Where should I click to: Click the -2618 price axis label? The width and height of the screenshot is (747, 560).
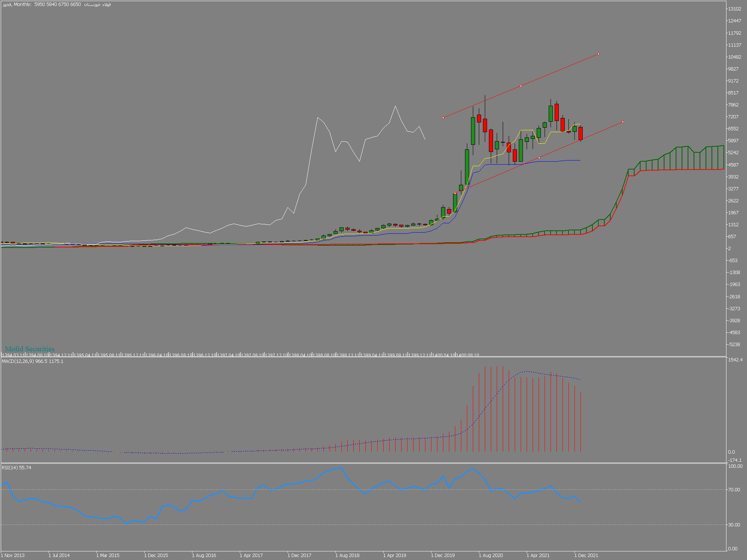734,297
